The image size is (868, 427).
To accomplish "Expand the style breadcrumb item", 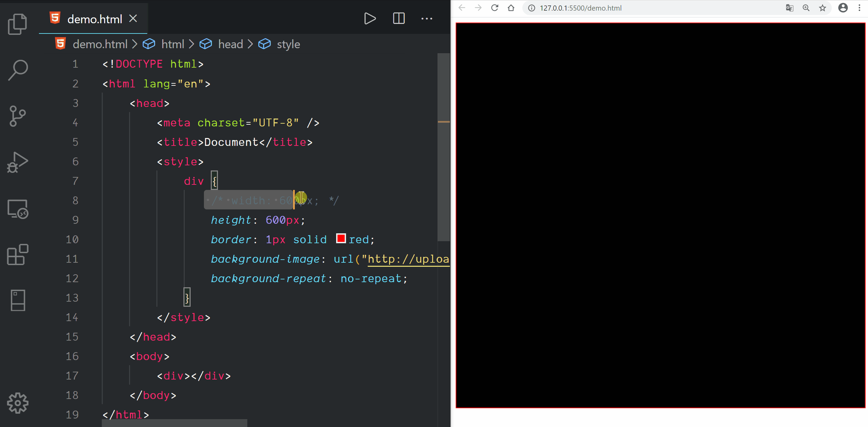I will tap(288, 44).
